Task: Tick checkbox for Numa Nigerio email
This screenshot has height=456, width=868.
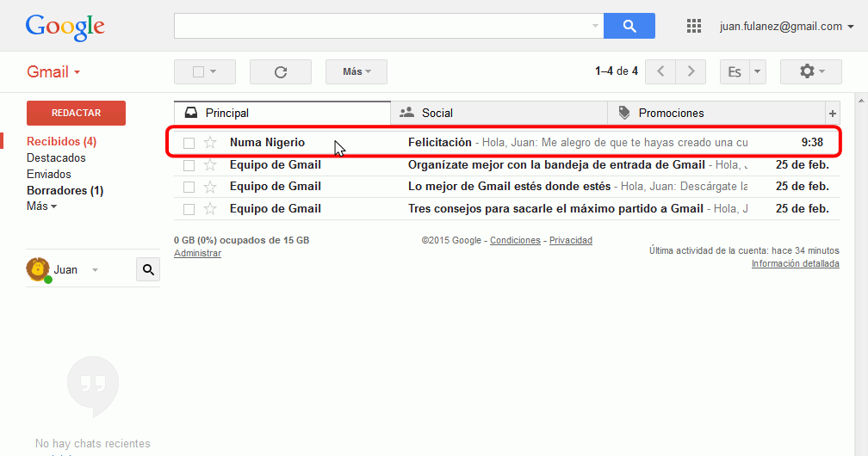Action: [x=189, y=144]
